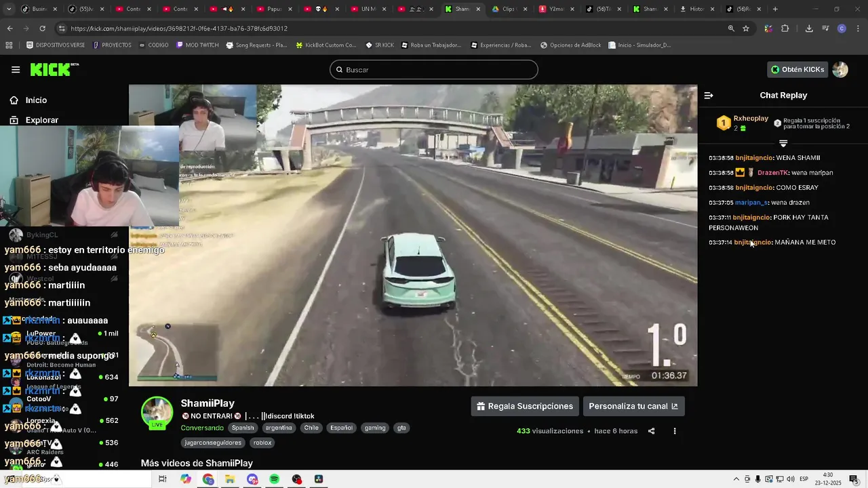Open the apps grid in bookmarks bar
868x488 pixels.
coord(9,45)
